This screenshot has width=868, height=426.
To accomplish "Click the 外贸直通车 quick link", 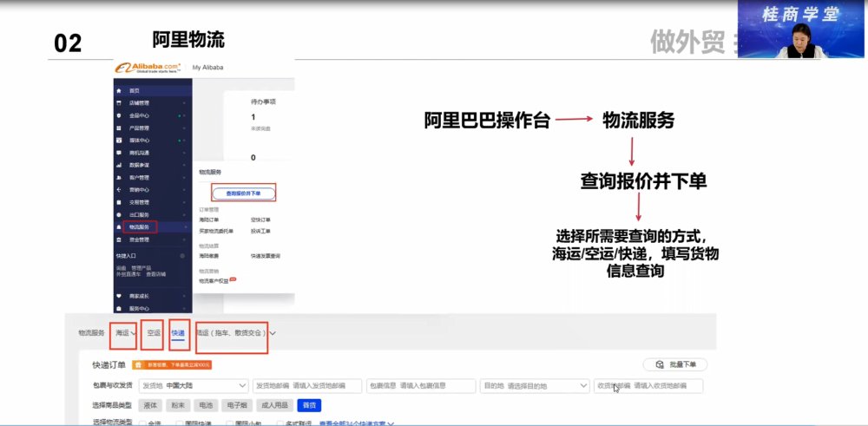I will 128,274.
